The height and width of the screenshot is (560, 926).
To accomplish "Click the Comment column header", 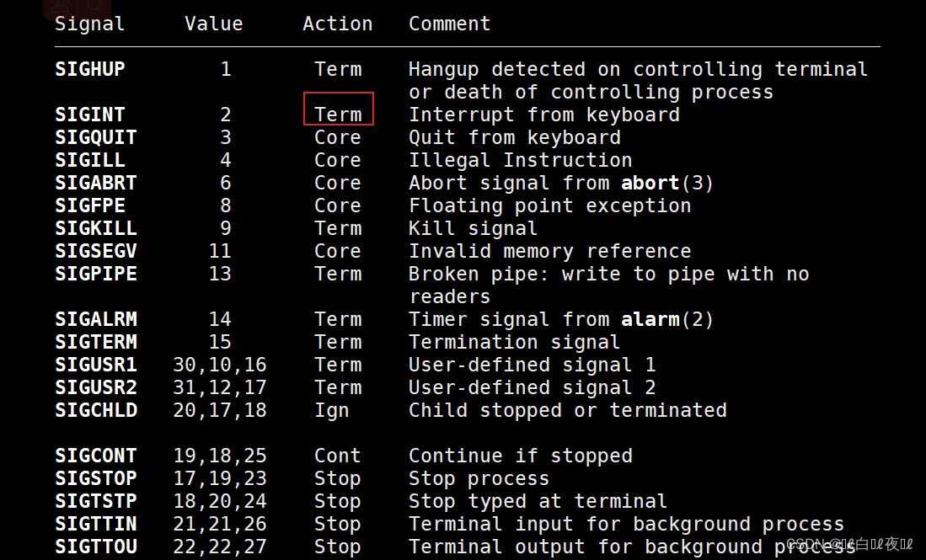I will 449,24.
